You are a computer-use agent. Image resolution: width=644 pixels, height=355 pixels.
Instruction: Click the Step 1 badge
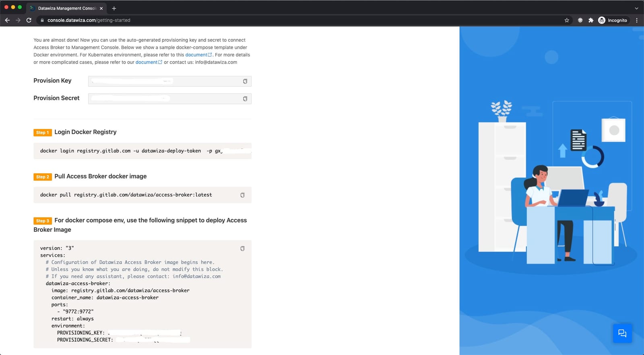tap(42, 133)
